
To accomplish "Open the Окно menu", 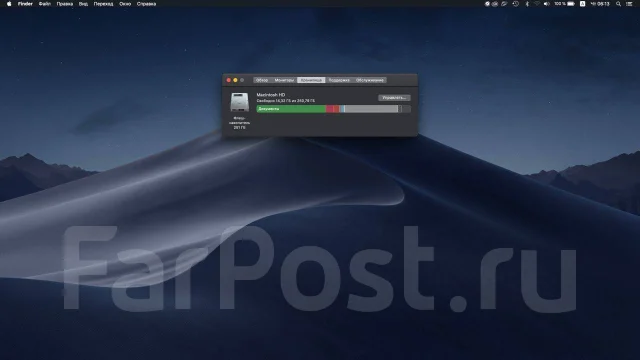I will pyautogui.click(x=125, y=4).
